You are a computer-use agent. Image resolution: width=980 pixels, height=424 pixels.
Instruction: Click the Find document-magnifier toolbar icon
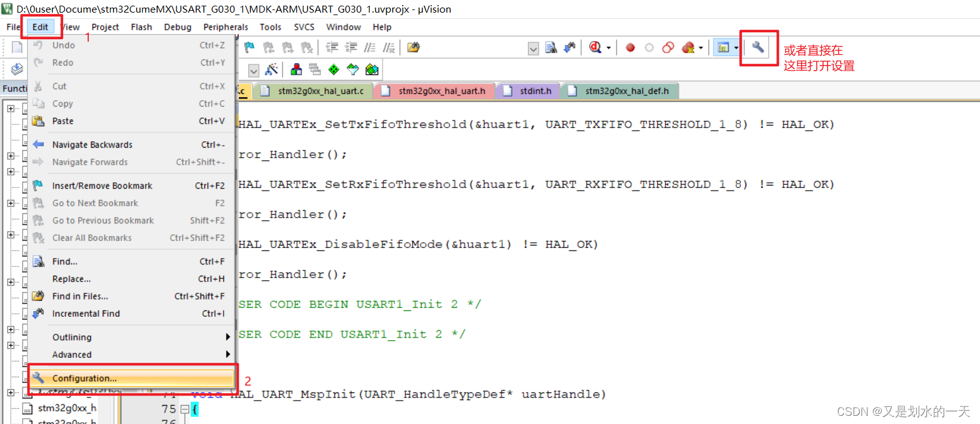tap(551, 47)
